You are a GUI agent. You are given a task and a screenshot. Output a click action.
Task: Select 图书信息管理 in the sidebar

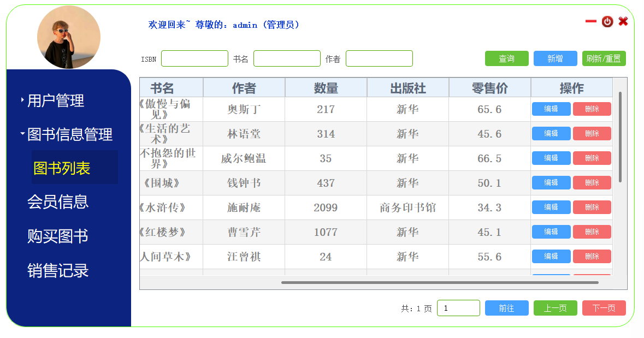point(70,134)
